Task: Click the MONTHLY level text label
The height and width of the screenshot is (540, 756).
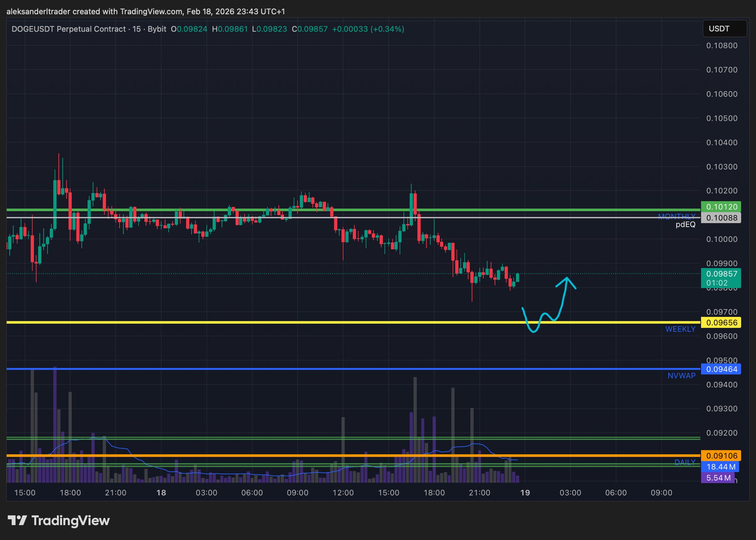Action: coord(676,216)
